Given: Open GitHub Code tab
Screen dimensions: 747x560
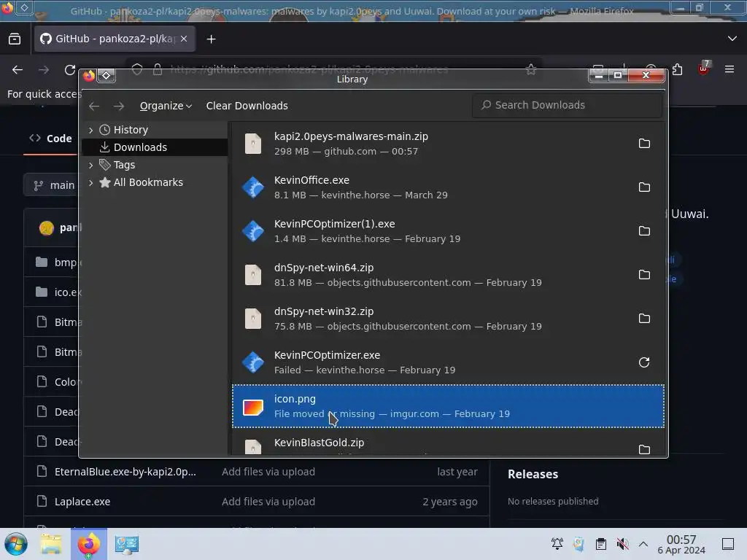Looking at the screenshot, I should pyautogui.click(x=50, y=139).
